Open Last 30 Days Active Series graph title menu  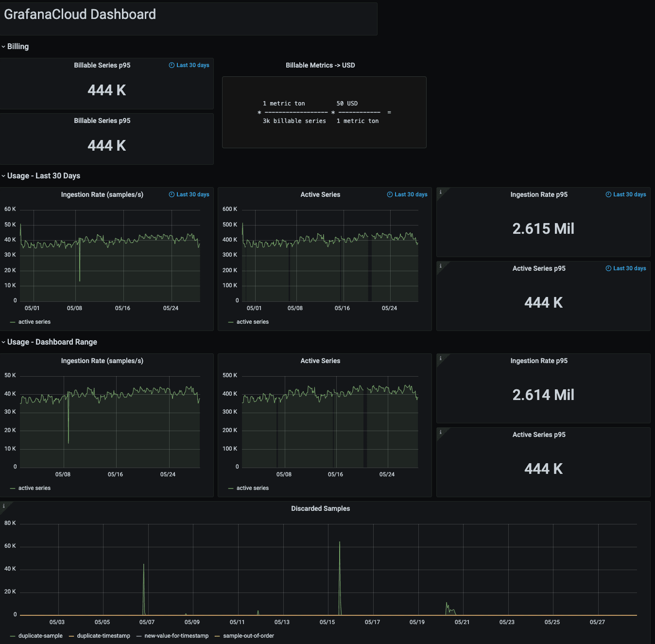[x=320, y=194]
